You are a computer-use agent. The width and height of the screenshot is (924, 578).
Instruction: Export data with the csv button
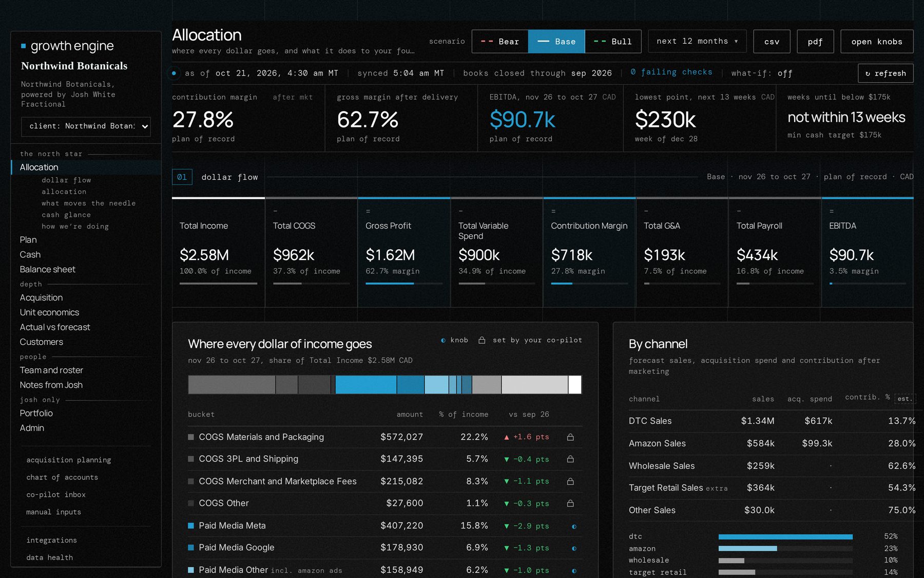[772, 42]
